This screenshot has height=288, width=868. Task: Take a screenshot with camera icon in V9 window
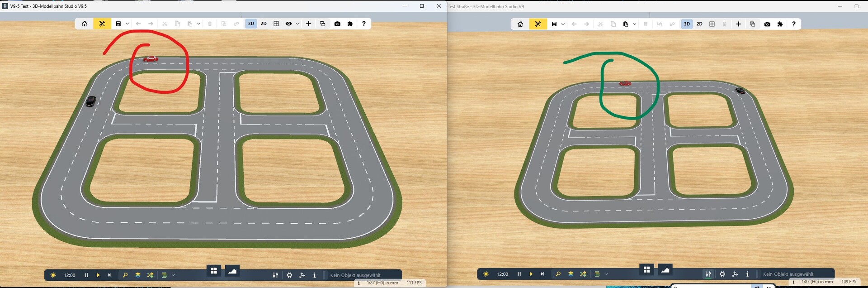point(767,24)
